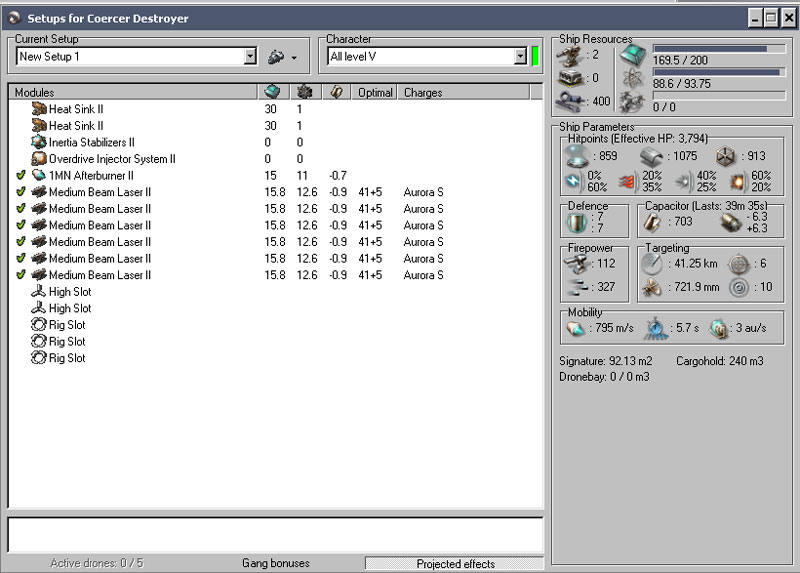This screenshot has height=573, width=800.
Task: Click the volley damage icon showing 327
Action: (577, 287)
